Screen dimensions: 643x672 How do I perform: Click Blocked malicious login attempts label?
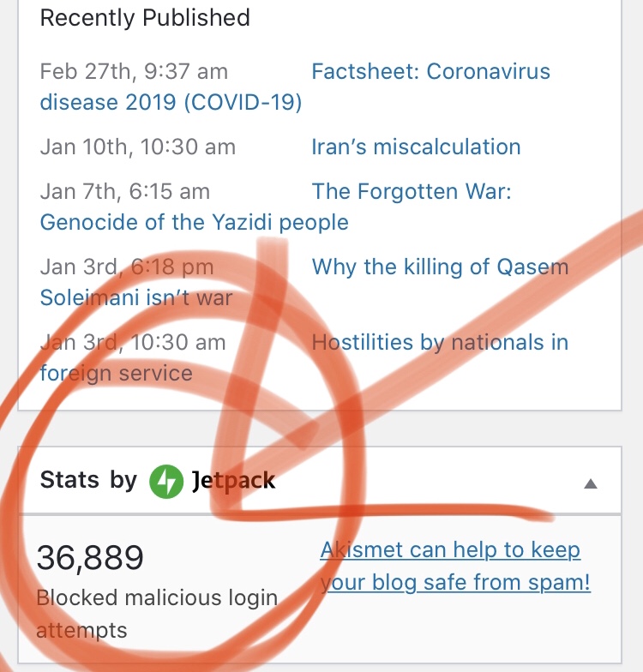pos(157,614)
